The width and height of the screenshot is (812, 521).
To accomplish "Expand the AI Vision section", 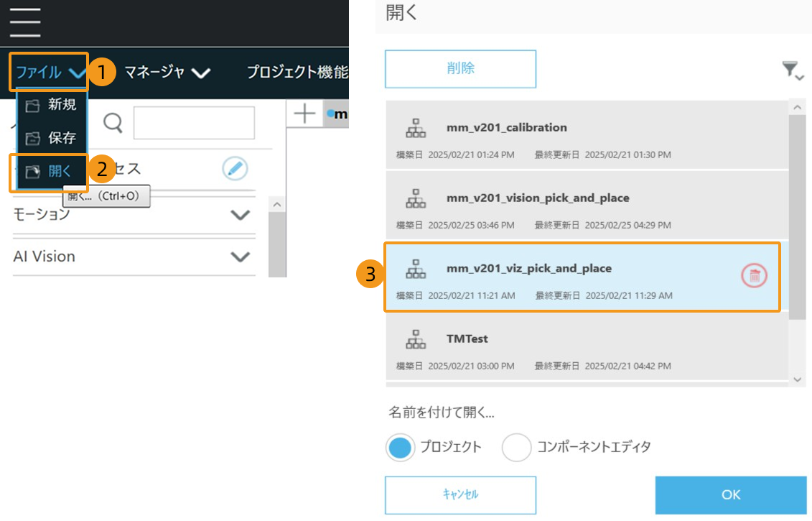I will tap(240, 257).
